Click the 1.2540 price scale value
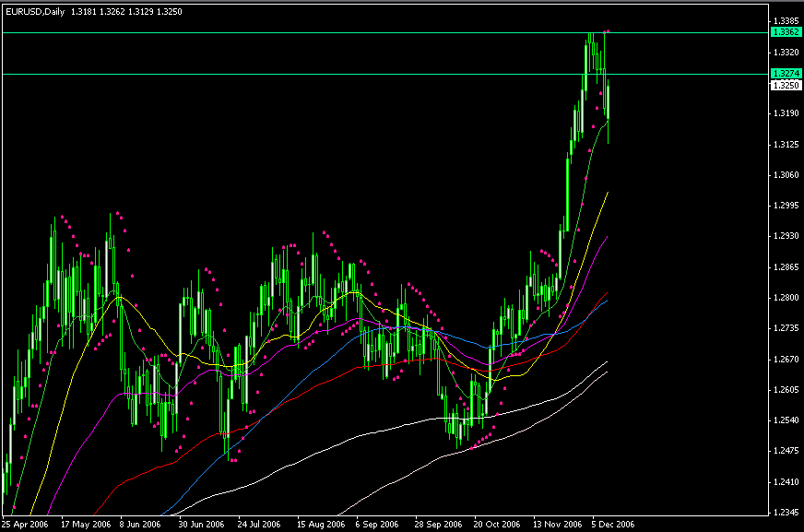This screenshot has width=804, height=532. point(786,420)
